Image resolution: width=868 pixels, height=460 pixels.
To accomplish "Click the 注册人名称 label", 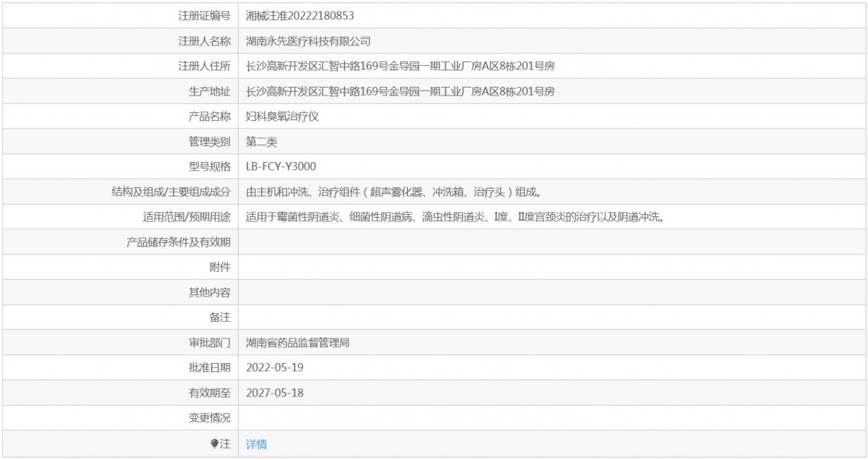I will pyautogui.click(x=204, y=41).
